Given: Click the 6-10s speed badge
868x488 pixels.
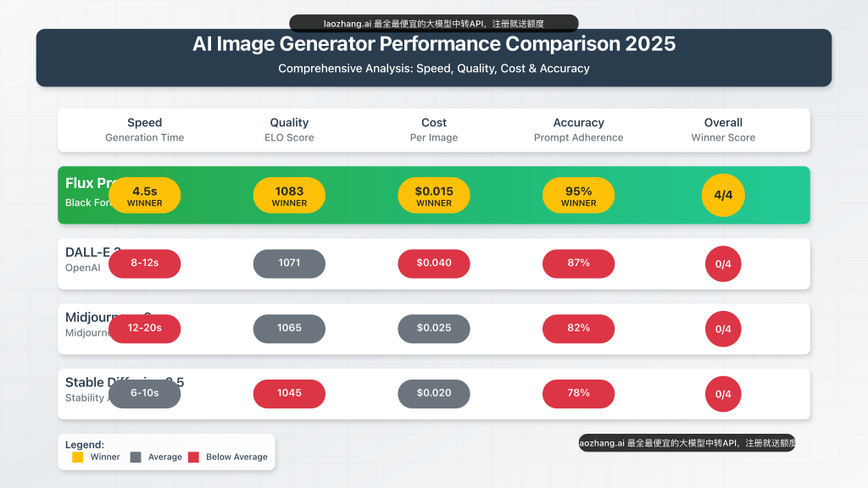Looking at the screenshot, I should click(x=144, y=393).
